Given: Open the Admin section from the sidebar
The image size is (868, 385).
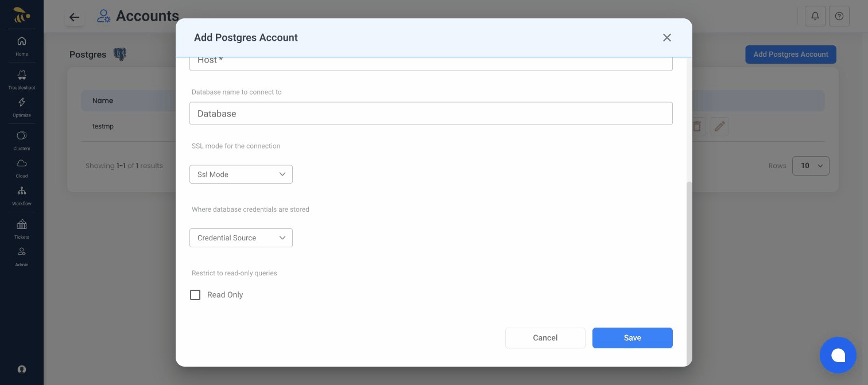Looking at the screenshot, I should pos(22,251).
